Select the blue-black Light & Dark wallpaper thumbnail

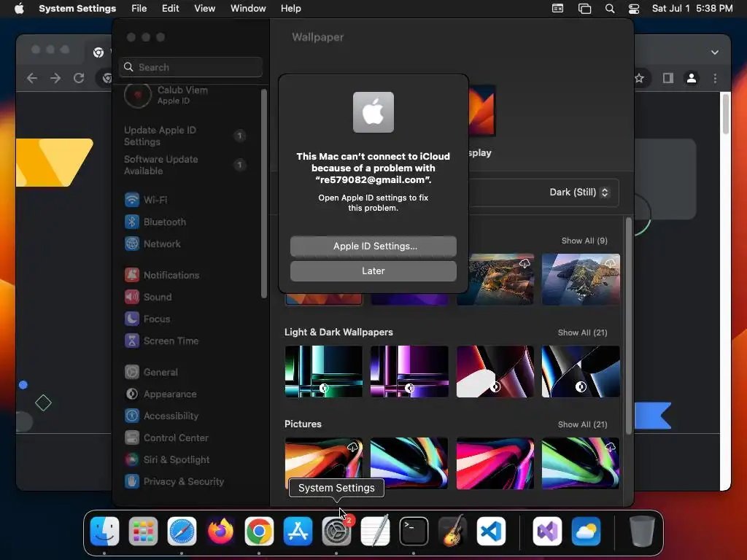pyautogui.click(x=581, y=371)
